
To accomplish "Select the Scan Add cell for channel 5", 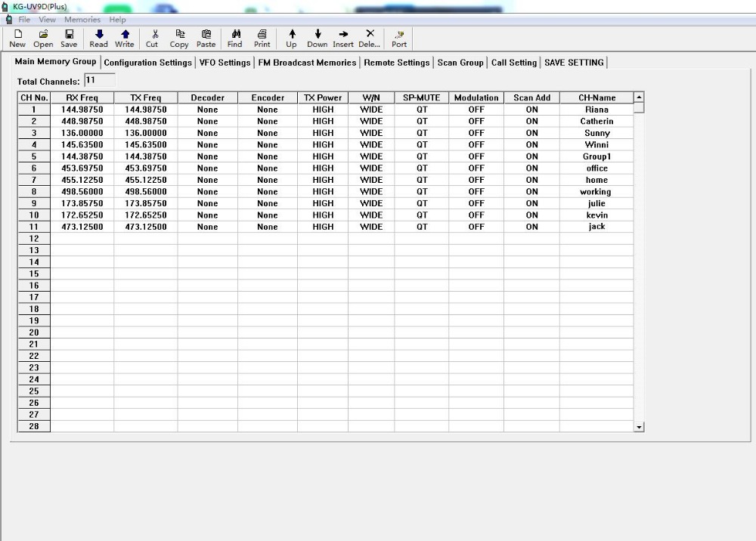I will 531,156.
